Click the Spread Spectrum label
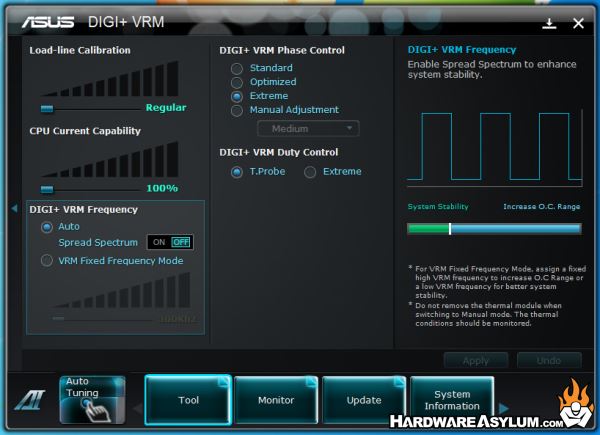Viewport: 600px width, 435px height. coord(98,243)
